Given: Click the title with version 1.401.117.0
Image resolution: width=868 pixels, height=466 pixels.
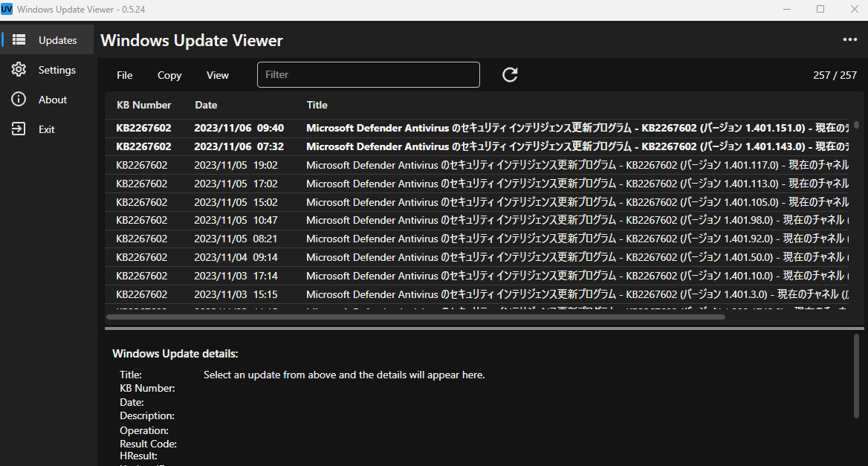Looking at the screenshot, I should (577, 165).
